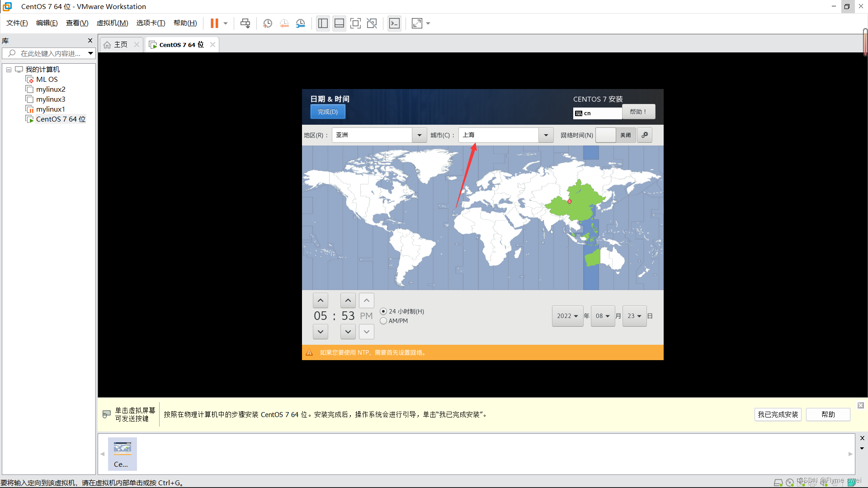
Task: Click the red location marker on the map
Action: 570,202
